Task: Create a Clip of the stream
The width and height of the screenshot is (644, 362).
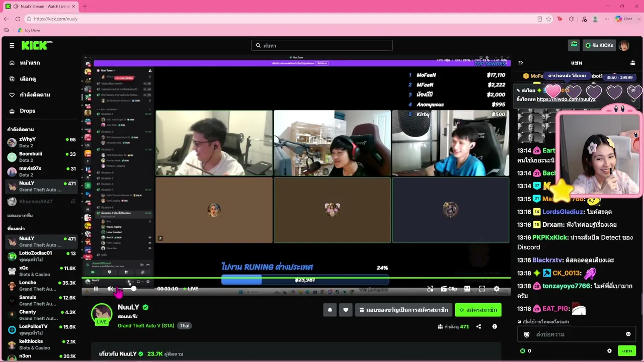Action: [x=449, y=289]
